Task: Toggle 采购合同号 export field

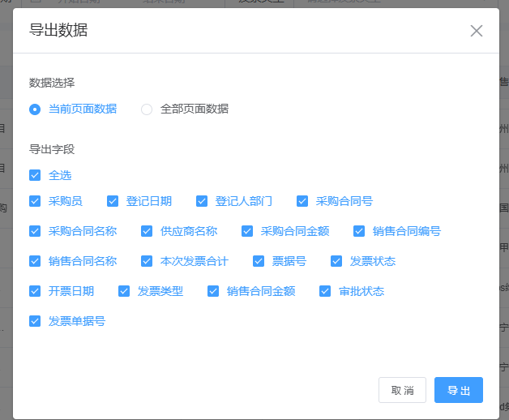Action: [x=302, y=201]
